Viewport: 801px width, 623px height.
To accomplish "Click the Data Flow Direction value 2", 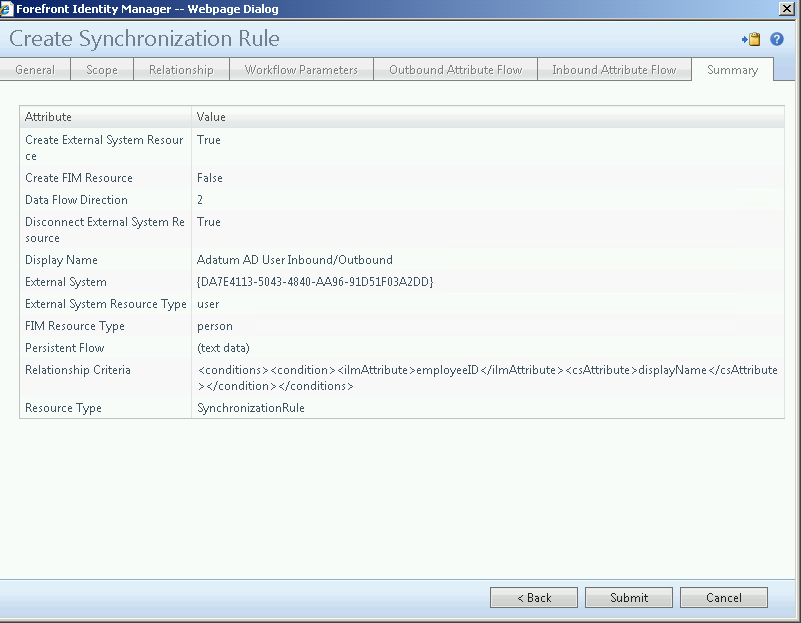I will coord(200,200).
